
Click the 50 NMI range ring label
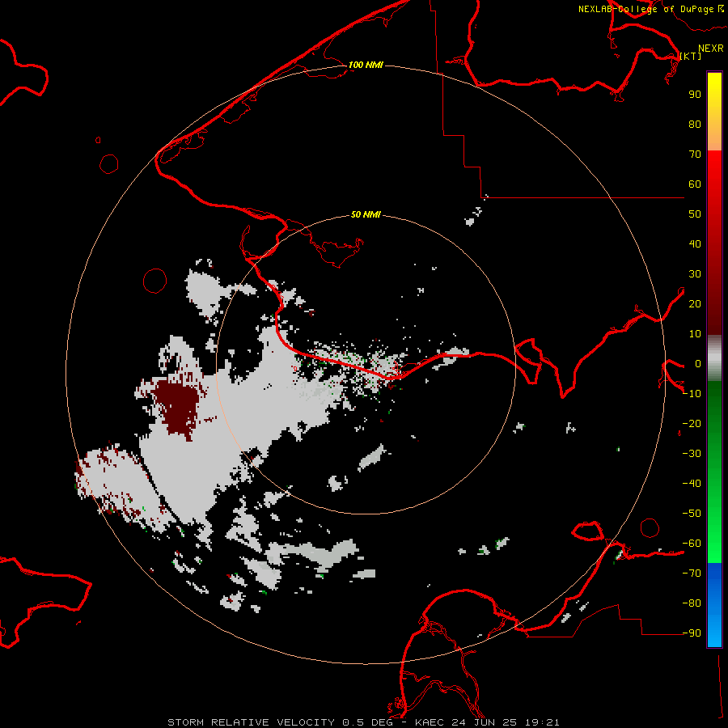(x=366, y=214)
